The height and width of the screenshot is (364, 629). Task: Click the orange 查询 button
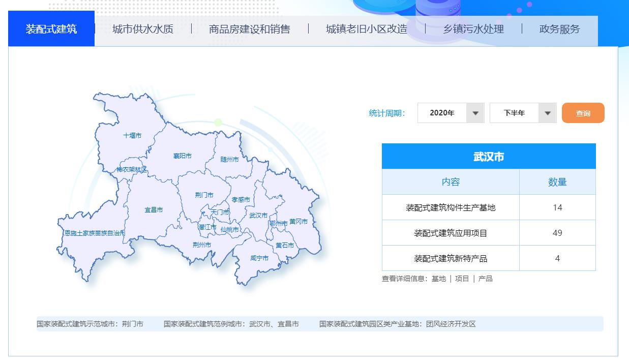583,113
